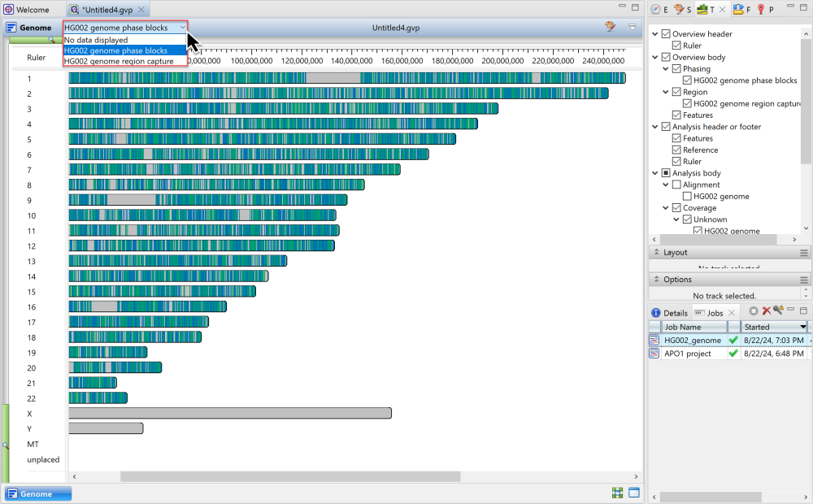Click the 'unplaced' chromosome row label
813x504 pixels.
43,459
